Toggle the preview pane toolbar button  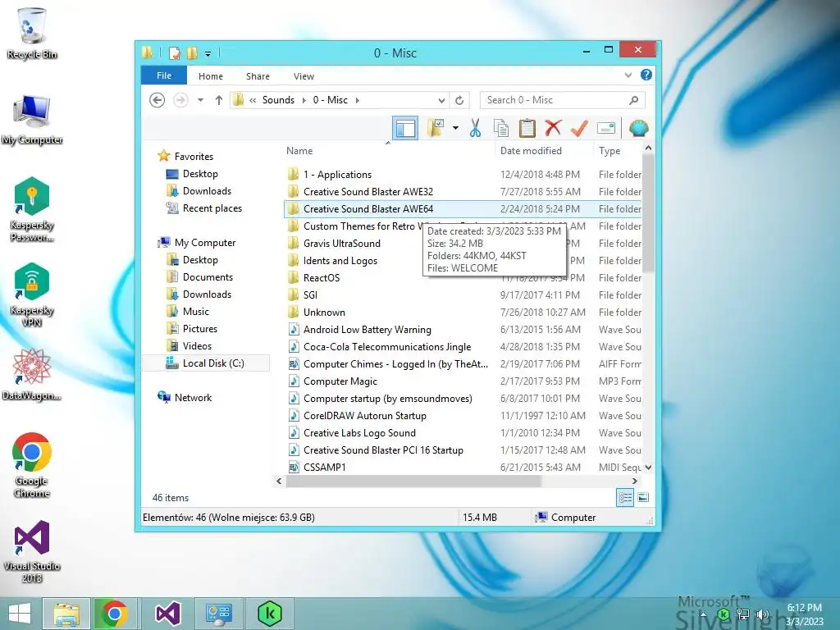pos(405,129)
